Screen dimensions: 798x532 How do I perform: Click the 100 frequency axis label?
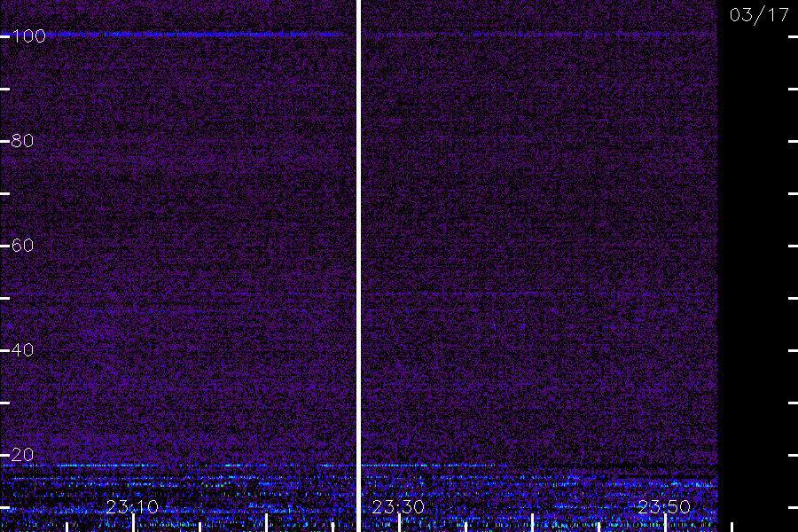tap(28, 36)
